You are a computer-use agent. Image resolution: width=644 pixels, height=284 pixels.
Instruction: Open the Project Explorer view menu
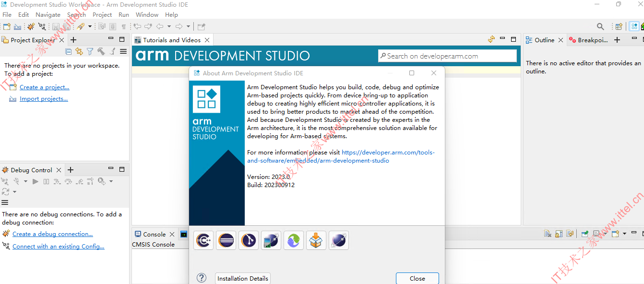point(123,51)
